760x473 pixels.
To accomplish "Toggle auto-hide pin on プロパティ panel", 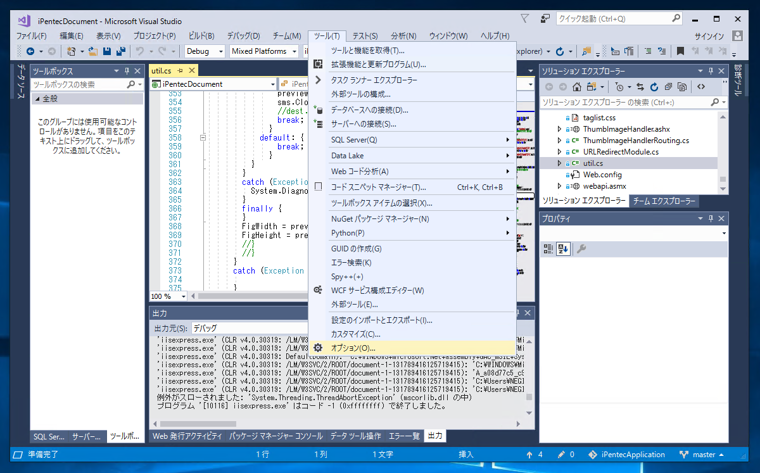I will 711,219.
